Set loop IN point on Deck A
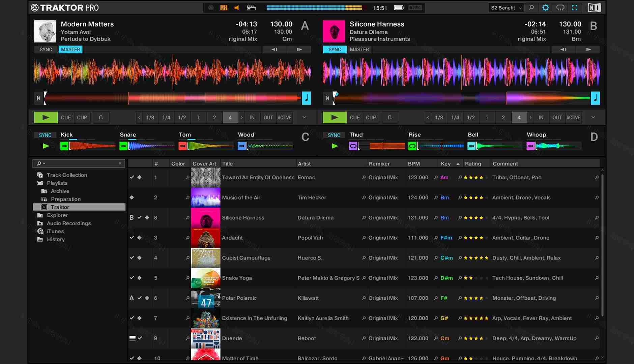The image size is (634, 364). (252, 117)
